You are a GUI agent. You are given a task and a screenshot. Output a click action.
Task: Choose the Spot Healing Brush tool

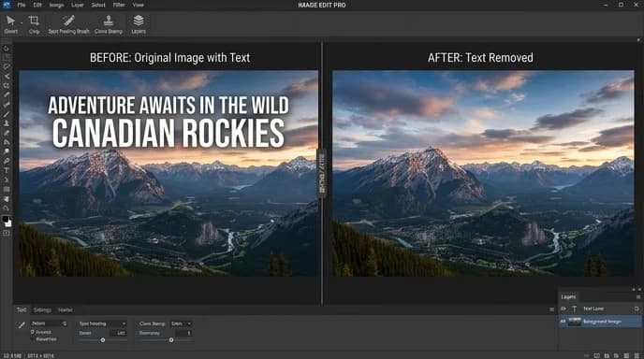[68, 23]
